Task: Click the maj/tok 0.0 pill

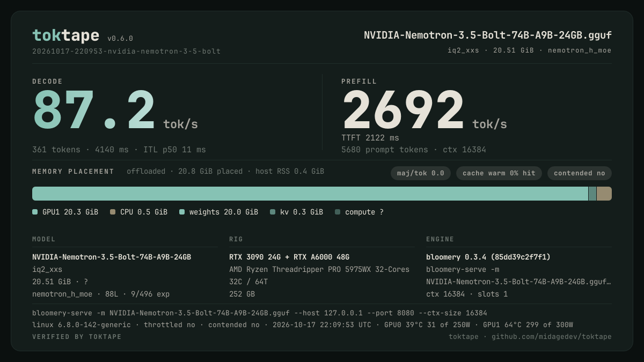Action: pyautogui.click(x=421, y=173)
